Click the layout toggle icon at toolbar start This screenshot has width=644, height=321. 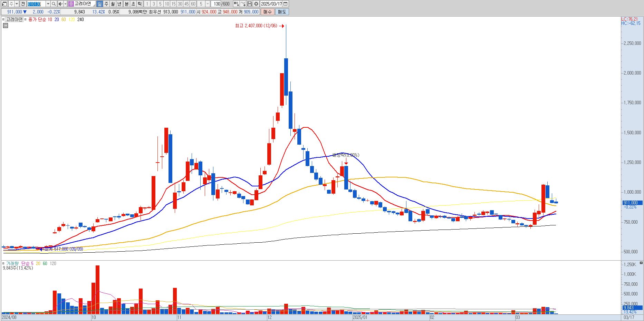click(x=4, y=4)
